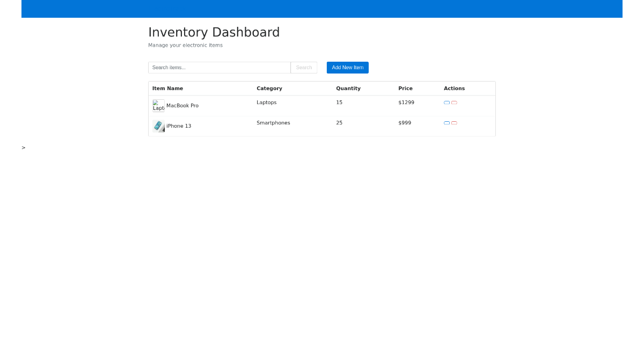Edit the iPhone 13 item
644x338 pixels.
click(x=447, y=122)
